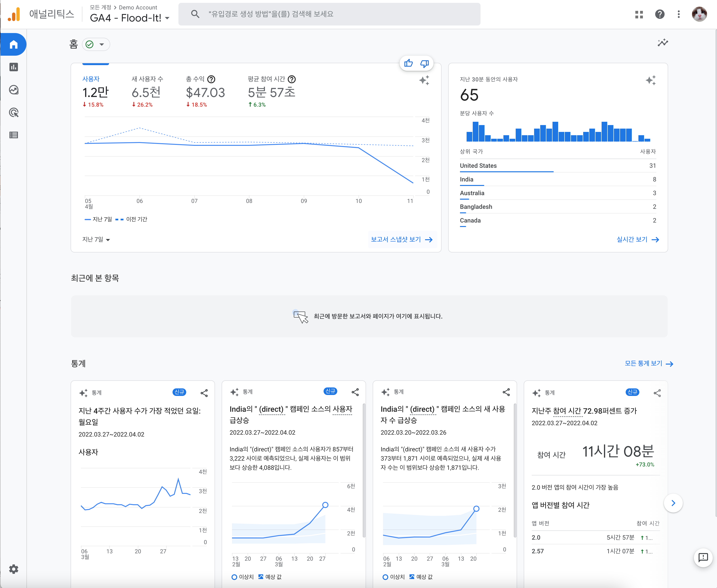Click the United States country row
Viewport: 717px width, 588px height.
point(558,166)
